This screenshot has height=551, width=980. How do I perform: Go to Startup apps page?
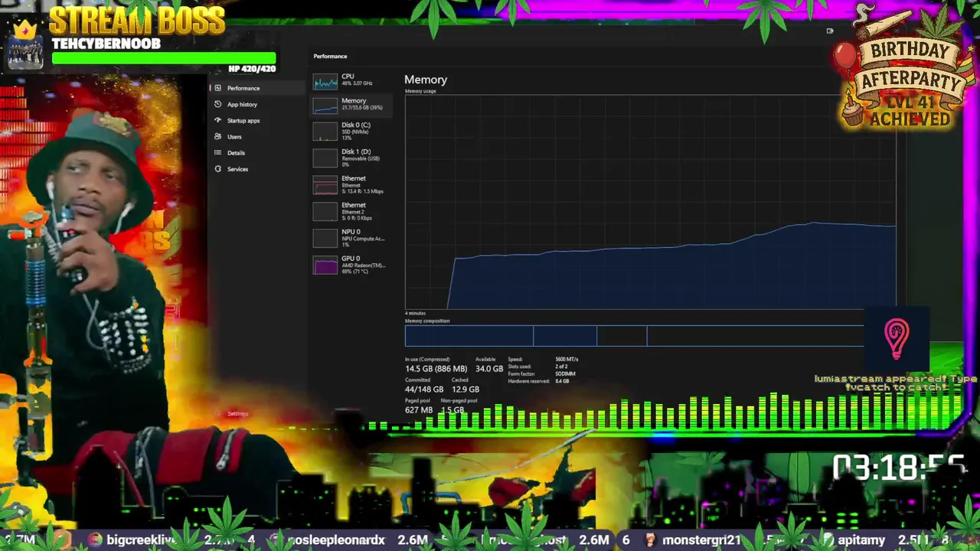(x=243, y=120)
